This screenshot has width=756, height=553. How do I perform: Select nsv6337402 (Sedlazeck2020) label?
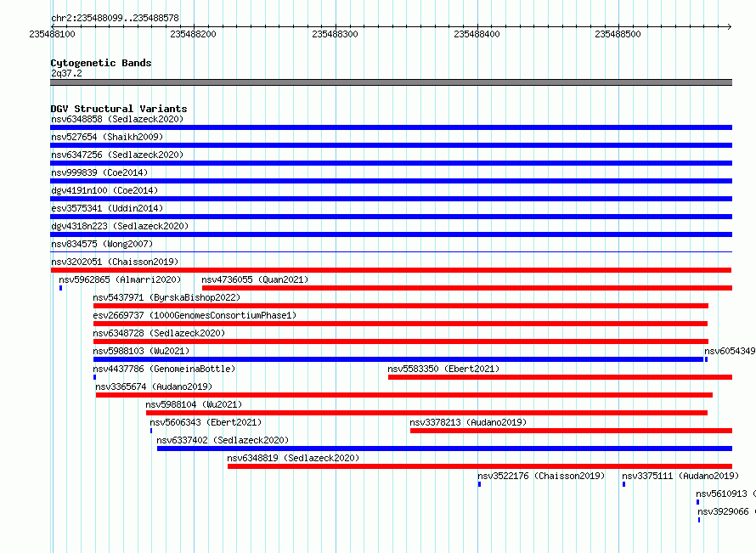(x=223, y=440)
